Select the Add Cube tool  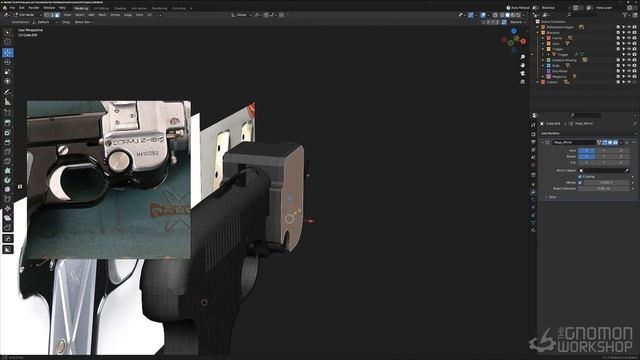click(7, 113)
